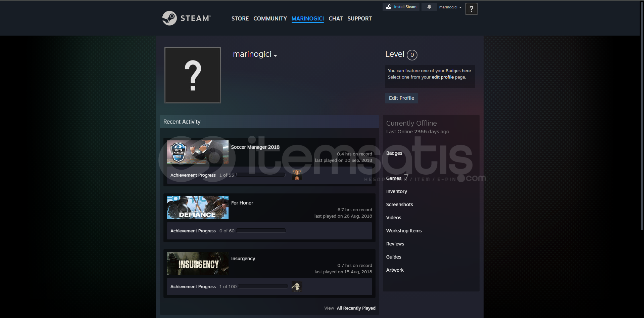Image resolution: width=644 pixels, height=318 pixels.
Task: Click the For Honor achievement progress bar
Action: (261, 230)
